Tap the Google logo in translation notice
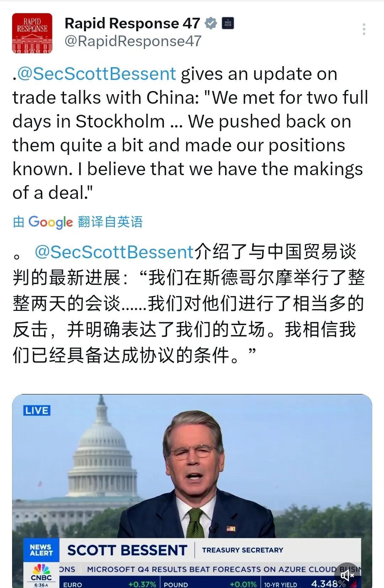 pyautogui.click(x=50, y=222)
